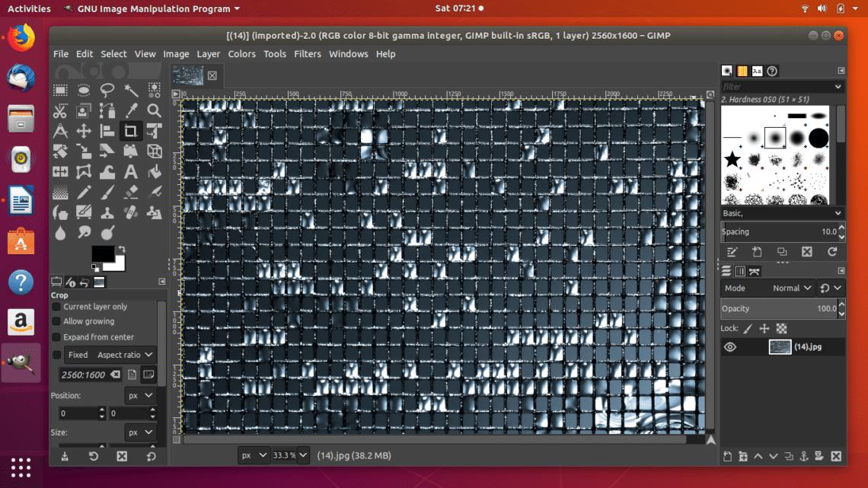This screenshot has width=868, height=488.
Task: Open the Filters menu
Action: point(308,54)
